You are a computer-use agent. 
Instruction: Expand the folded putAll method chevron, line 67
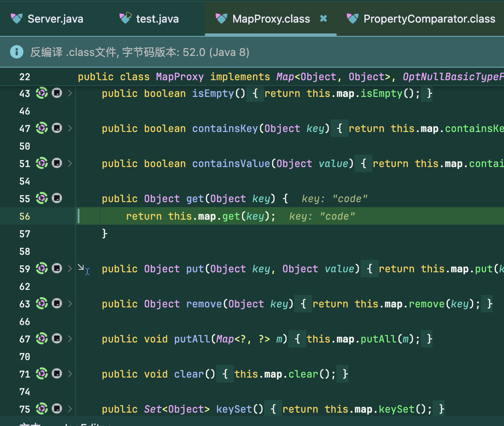click(x=70, y=339)
